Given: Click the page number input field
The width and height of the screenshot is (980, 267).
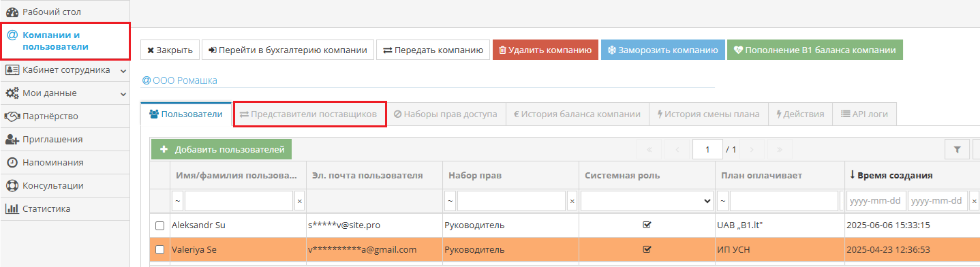Looking at the screenshot, I should click(x=707, y=149).
